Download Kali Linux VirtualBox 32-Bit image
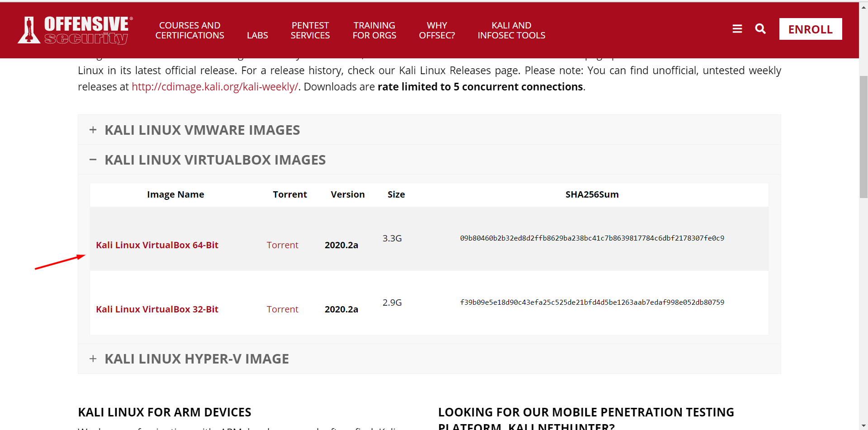This screenshot has height=430, width=868. [157, 309]
